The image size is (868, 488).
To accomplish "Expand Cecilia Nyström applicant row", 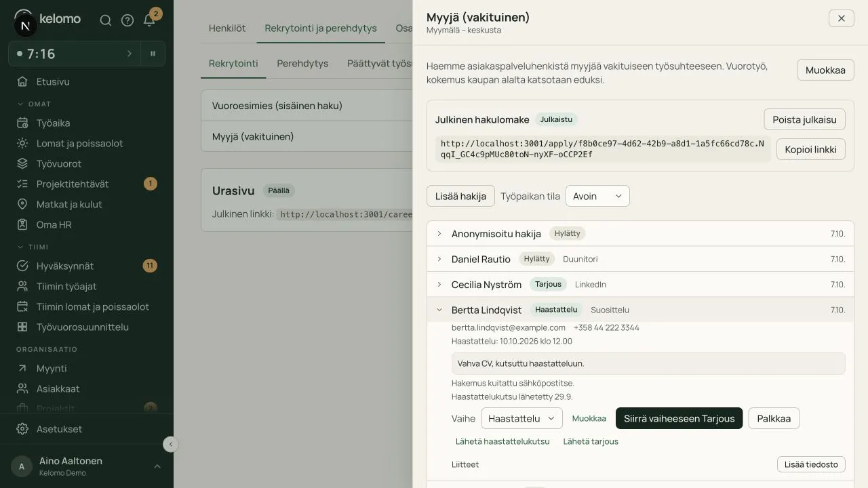I will (640, 285).
